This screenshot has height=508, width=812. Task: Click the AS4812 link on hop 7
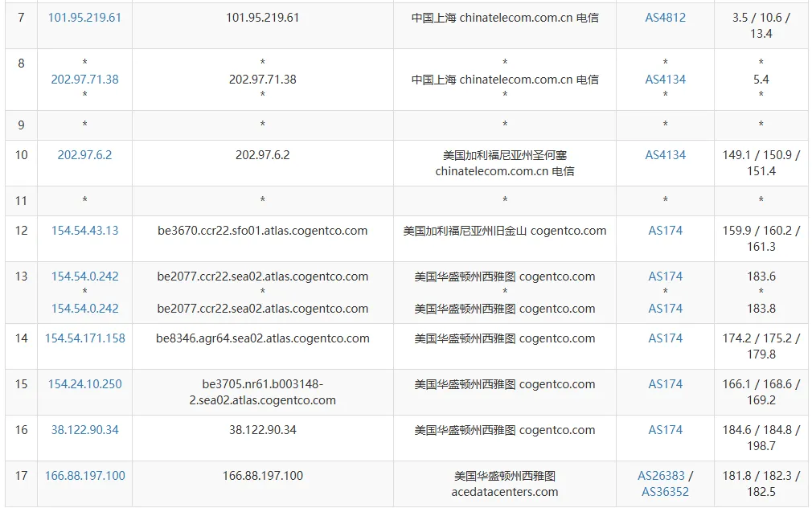click(x=664, y=17)
